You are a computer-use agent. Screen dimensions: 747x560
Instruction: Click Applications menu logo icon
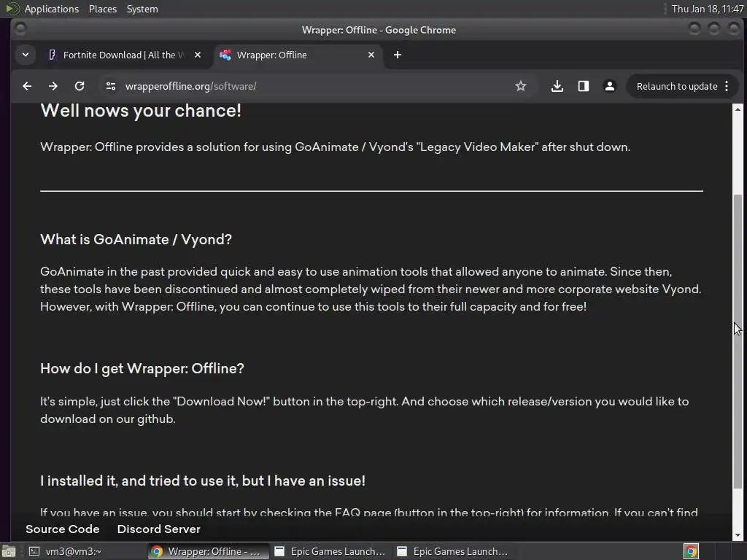click(12, 9)
